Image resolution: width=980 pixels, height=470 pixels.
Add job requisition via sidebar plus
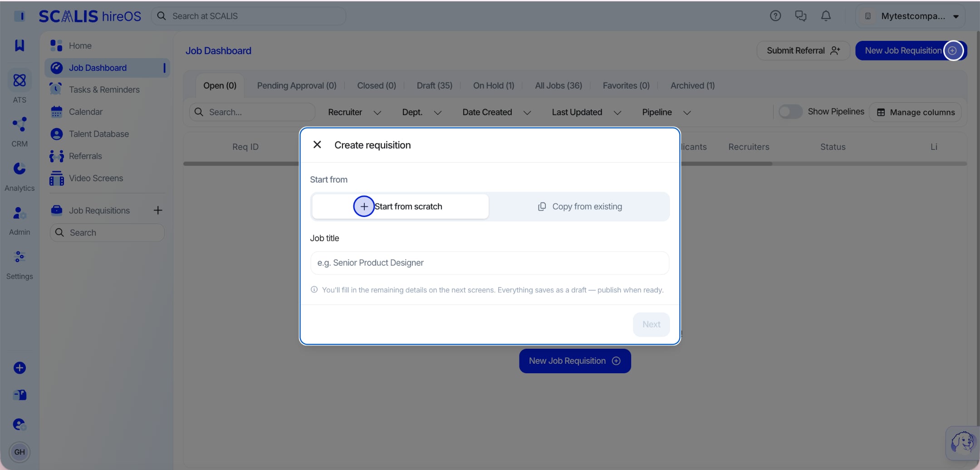click(158, 210)
